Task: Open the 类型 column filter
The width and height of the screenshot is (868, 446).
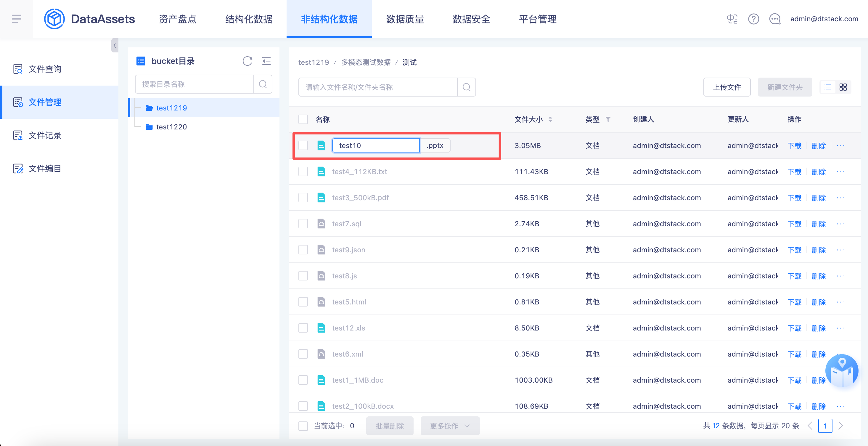Action: click(x=608, y=119)
